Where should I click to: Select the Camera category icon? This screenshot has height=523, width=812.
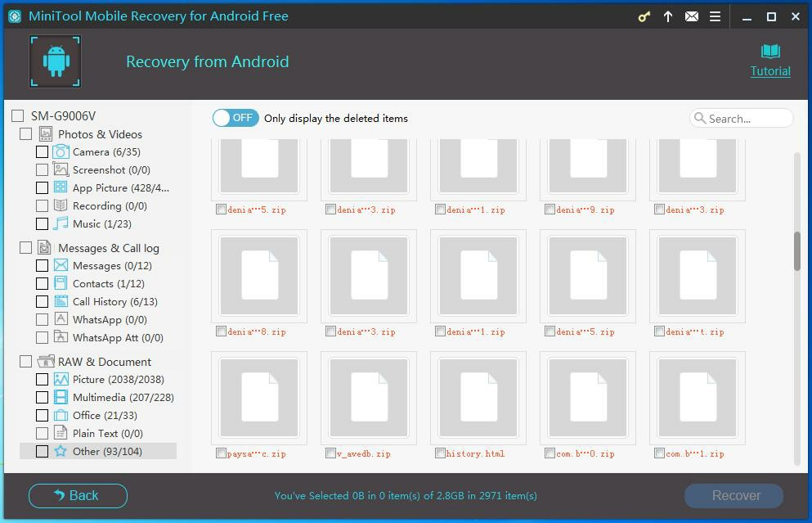[x=61, y=151]
